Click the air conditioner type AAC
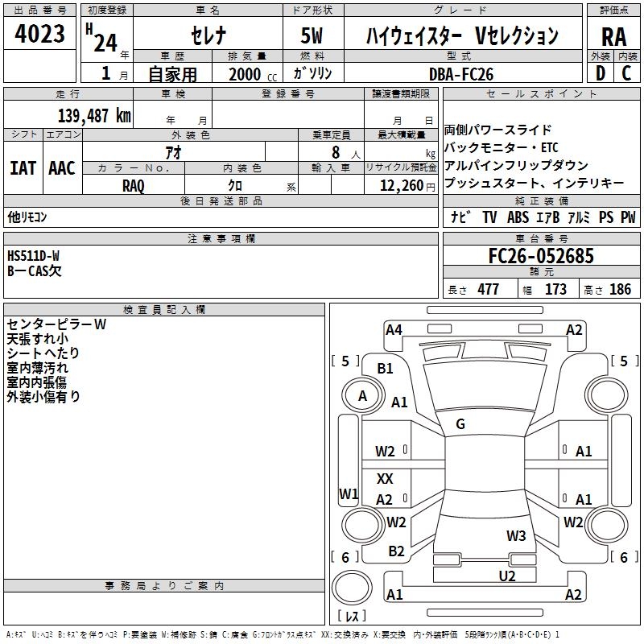 coord(62,168)
